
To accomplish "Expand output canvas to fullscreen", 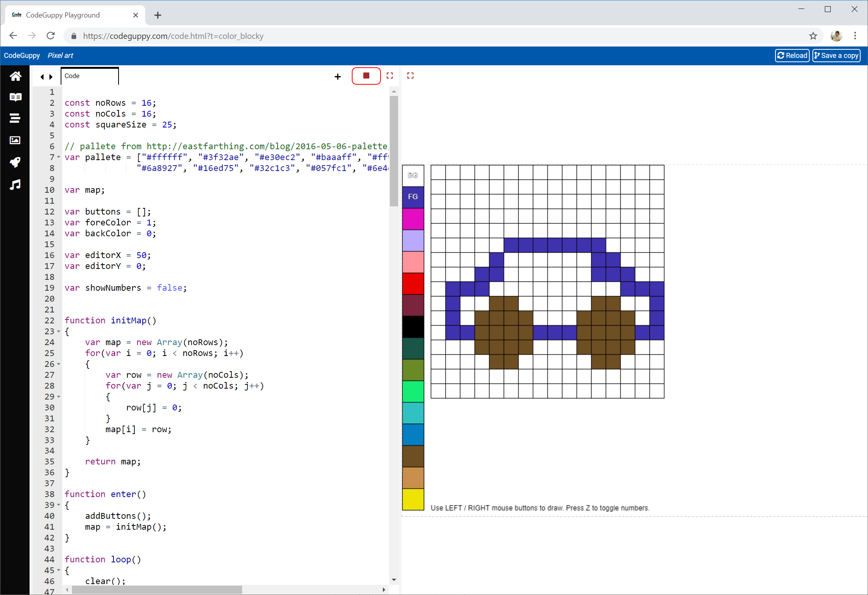I will [410, 76].
